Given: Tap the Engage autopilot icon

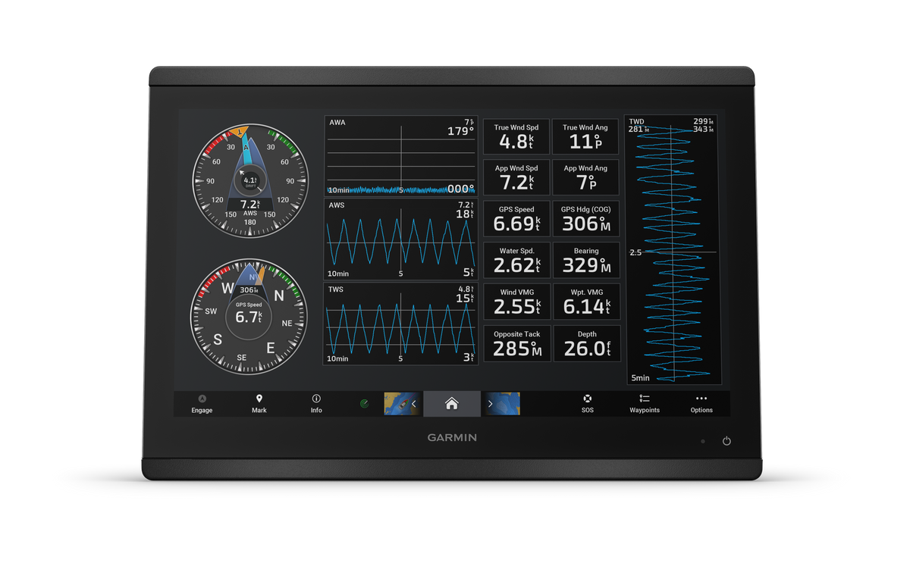Looking at the screenshot, I should click(x=202, y=399).
